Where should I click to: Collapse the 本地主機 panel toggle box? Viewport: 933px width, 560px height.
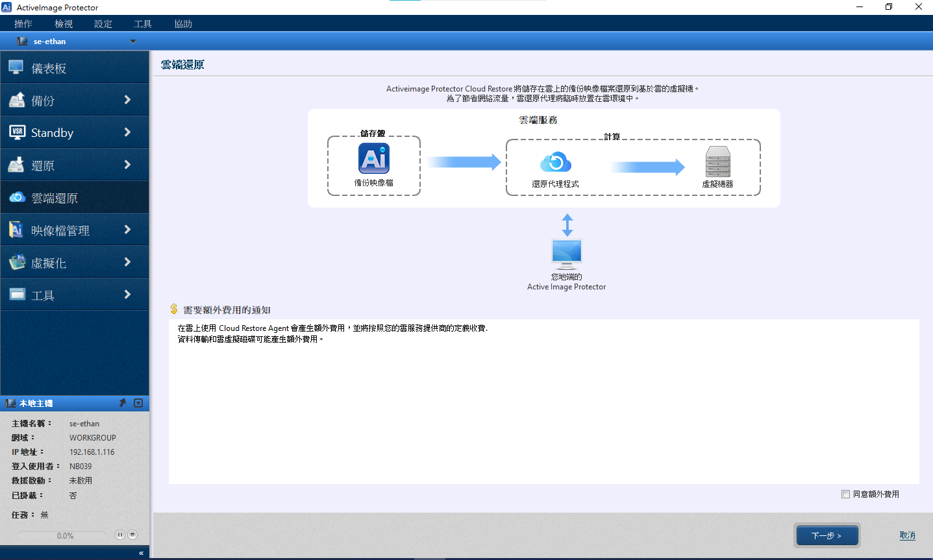click(x=138, y=403)
